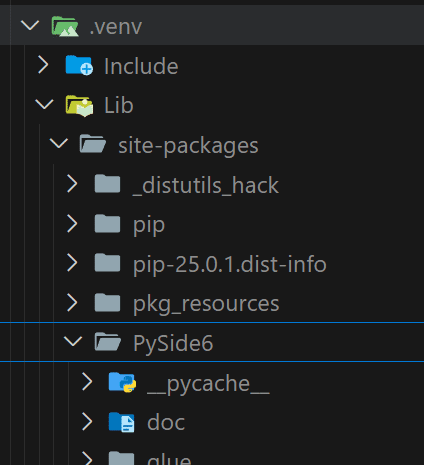
Task: Collapse the PySide6 folder chevron
Action: [x=73, y=341]
